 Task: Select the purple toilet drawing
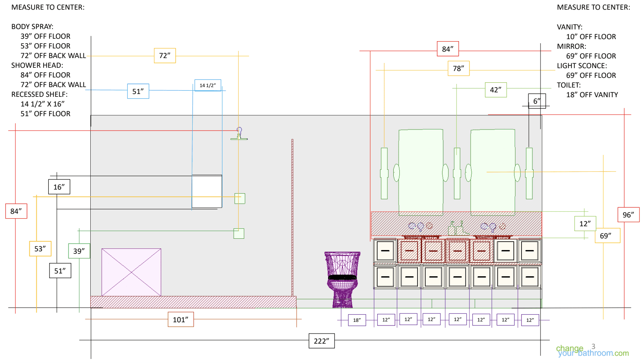[x=342, y=280]
